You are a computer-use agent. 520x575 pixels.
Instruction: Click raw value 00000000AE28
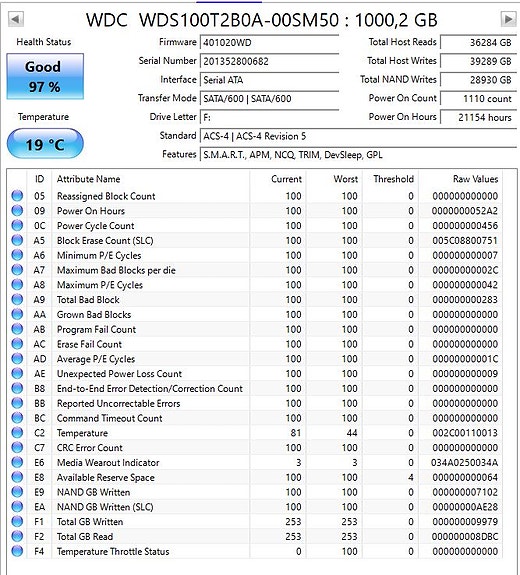(465, 507)
